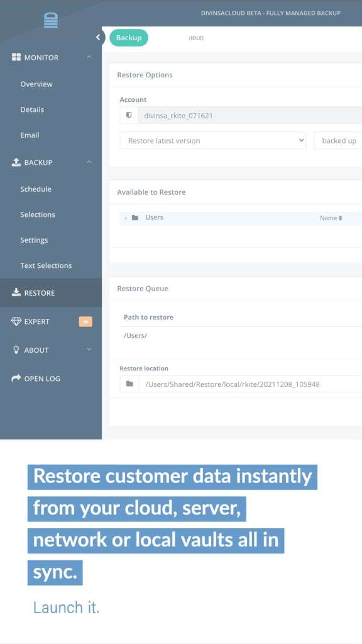The image size is (362, 644).
Task: Click the Restore location path field
Action: point(250,384)
